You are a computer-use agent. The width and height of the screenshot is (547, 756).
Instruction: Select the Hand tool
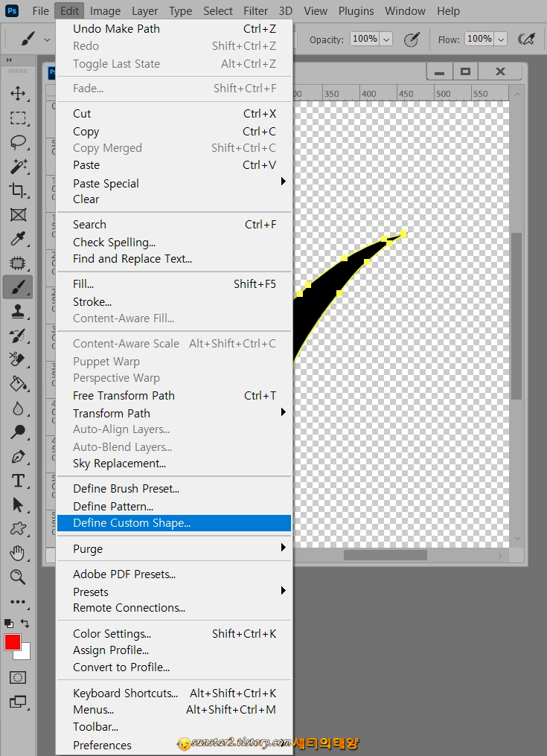(18, 553)
